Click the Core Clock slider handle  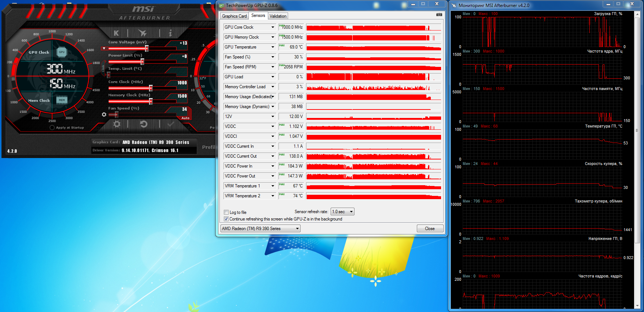(x=151, y=88)
